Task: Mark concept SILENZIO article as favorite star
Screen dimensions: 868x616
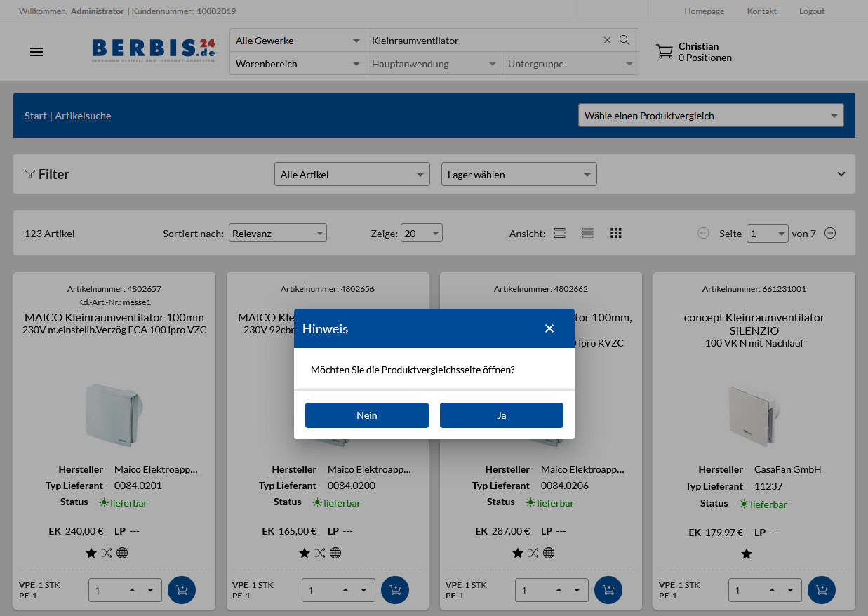Action: coord(747,554)
